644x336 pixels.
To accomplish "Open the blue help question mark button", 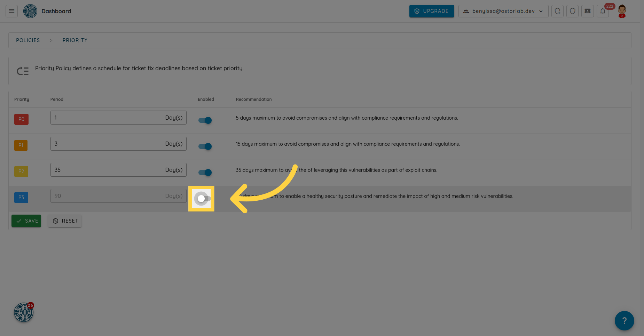I will point(624,320).
